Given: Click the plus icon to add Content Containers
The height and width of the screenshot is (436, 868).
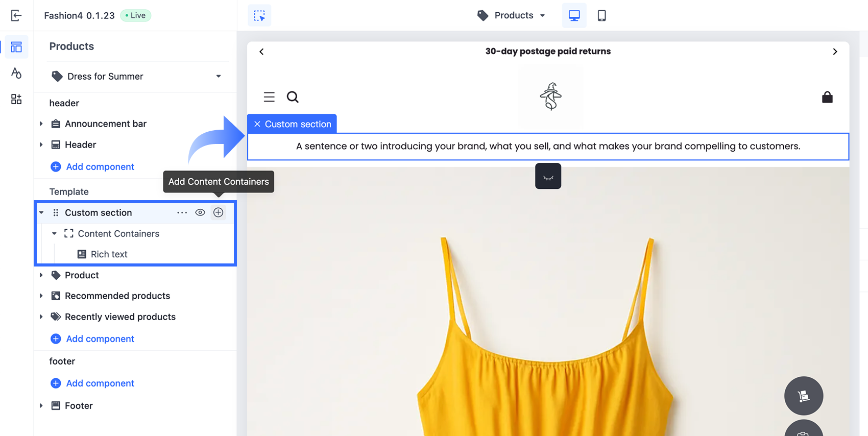Looking at the screenshot, I should 219,212.
